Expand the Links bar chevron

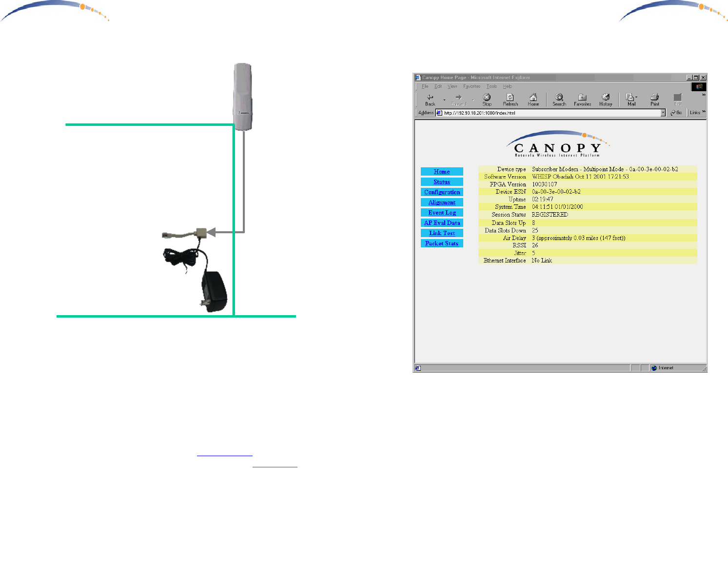click(x=704, y=112)
